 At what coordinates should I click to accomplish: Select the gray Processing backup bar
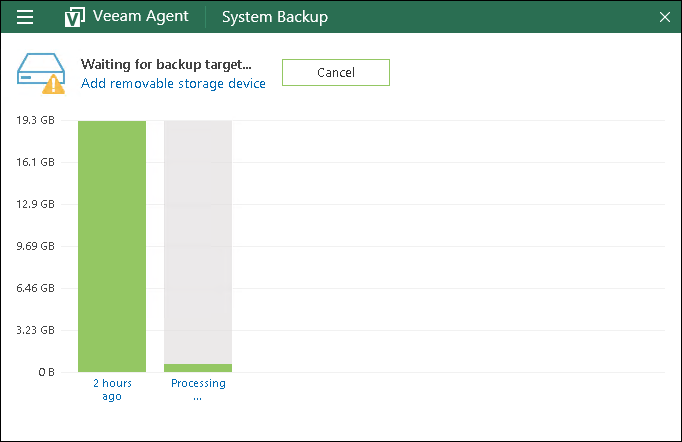[x=198, y=240]
